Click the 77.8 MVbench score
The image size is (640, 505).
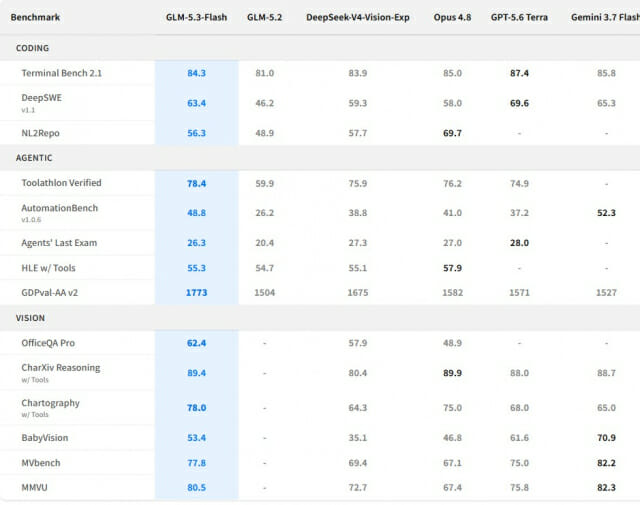pyautogui.click(x=196, y=463)
